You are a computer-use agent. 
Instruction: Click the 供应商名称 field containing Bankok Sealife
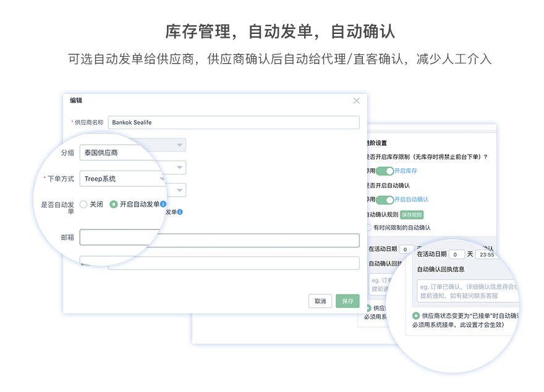(233, 122)
